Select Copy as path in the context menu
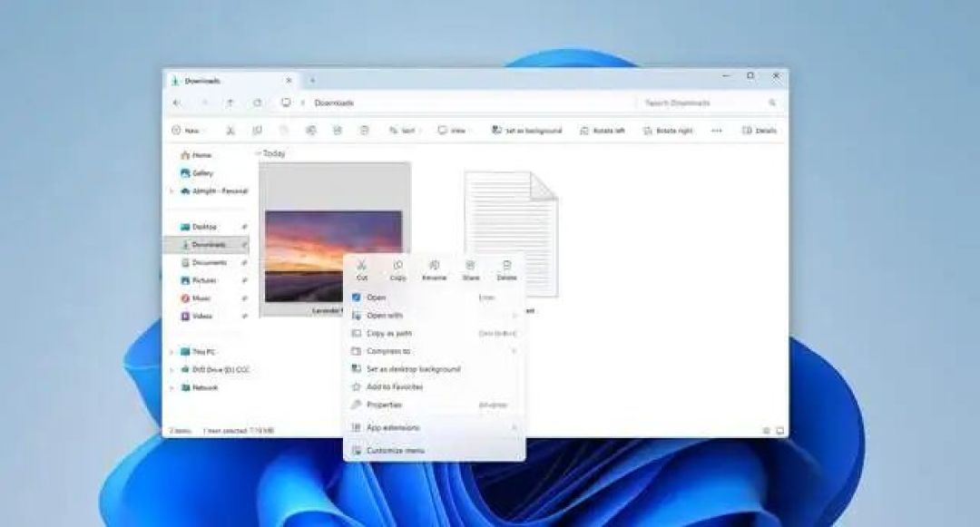Viewport: 980px width, 527px height. coord(435,334)
